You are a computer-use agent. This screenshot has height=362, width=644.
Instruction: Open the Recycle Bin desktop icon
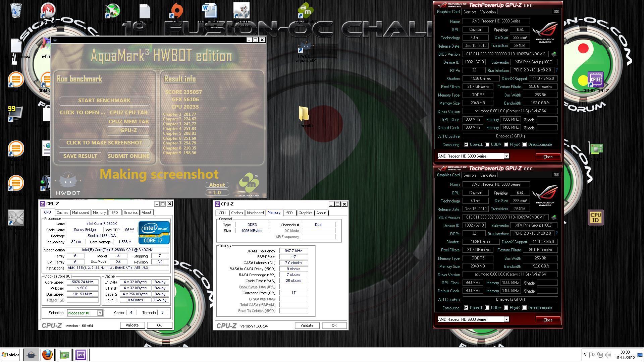point(16,11)
